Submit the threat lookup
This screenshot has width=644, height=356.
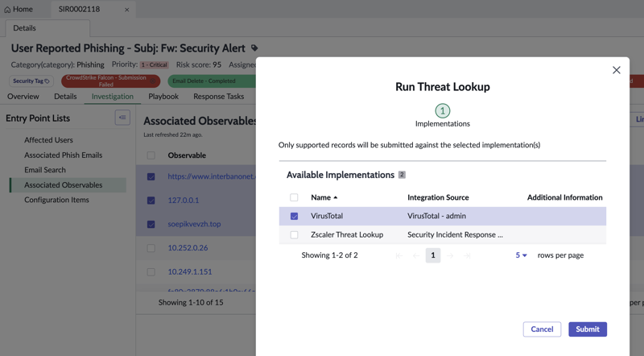click(588, 329)
